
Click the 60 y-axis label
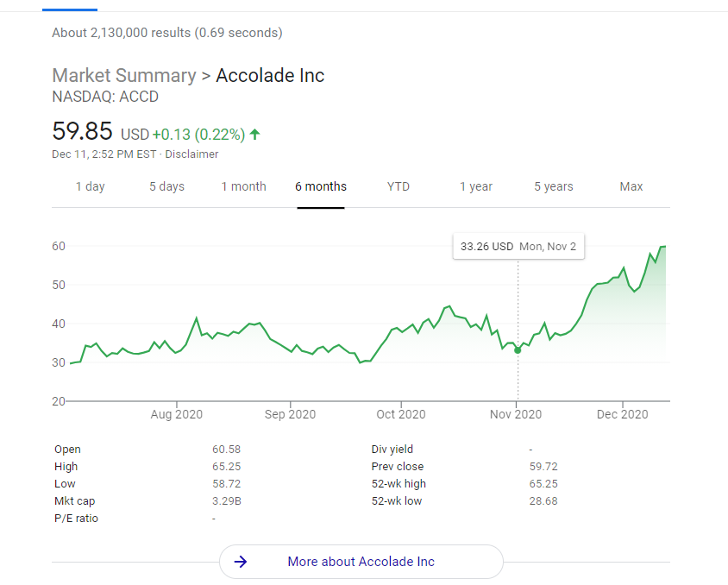point(59,246)
